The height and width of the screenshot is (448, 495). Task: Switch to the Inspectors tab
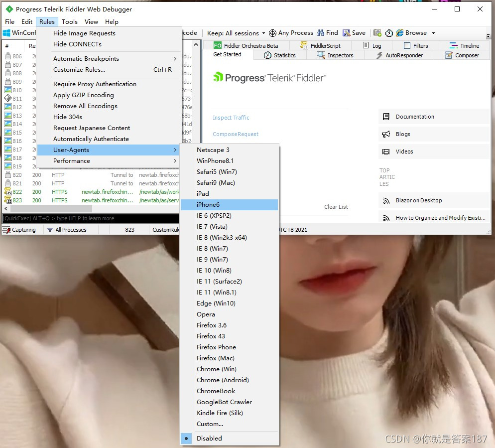pyautogui.click(x=335, y=55)
